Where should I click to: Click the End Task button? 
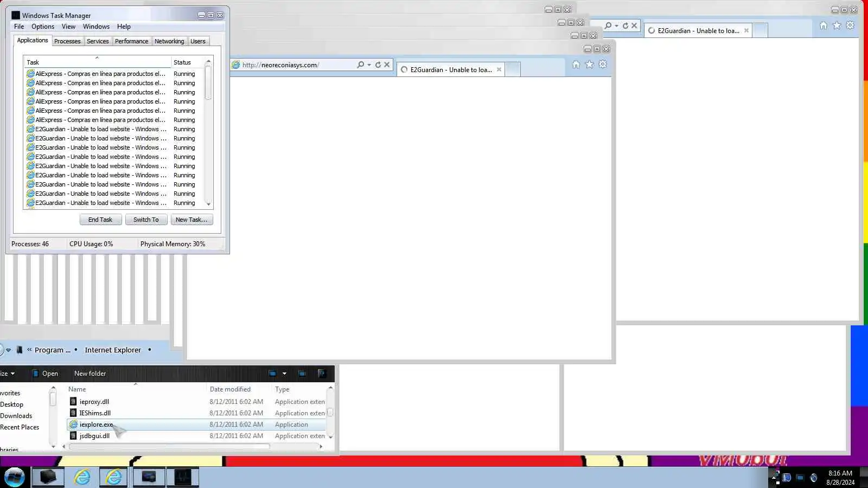click(x=100, y=220)
